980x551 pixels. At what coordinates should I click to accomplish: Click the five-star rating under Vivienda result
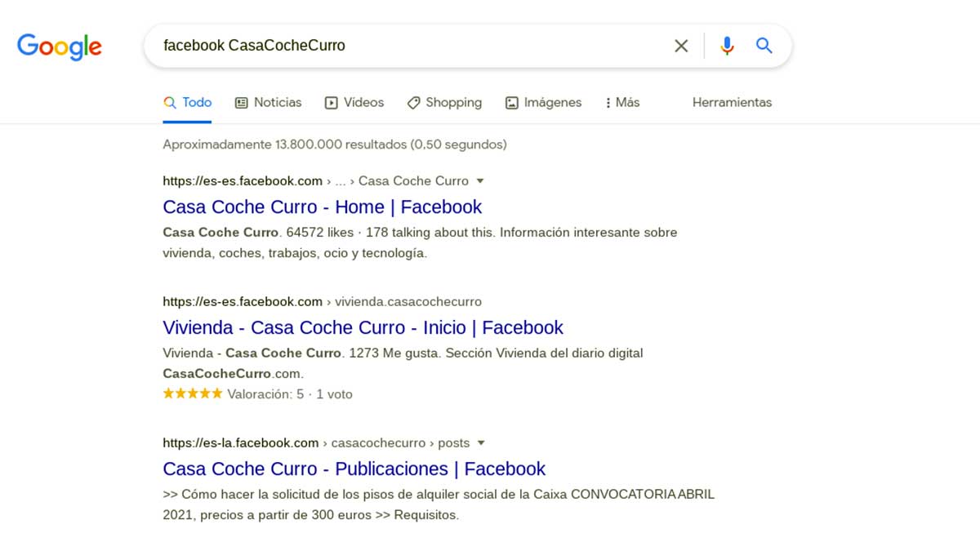coord(192,393)
